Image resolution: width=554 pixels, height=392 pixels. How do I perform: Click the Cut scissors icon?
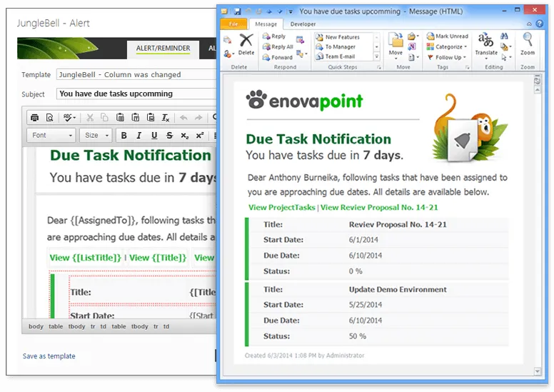tap(90, 118)
